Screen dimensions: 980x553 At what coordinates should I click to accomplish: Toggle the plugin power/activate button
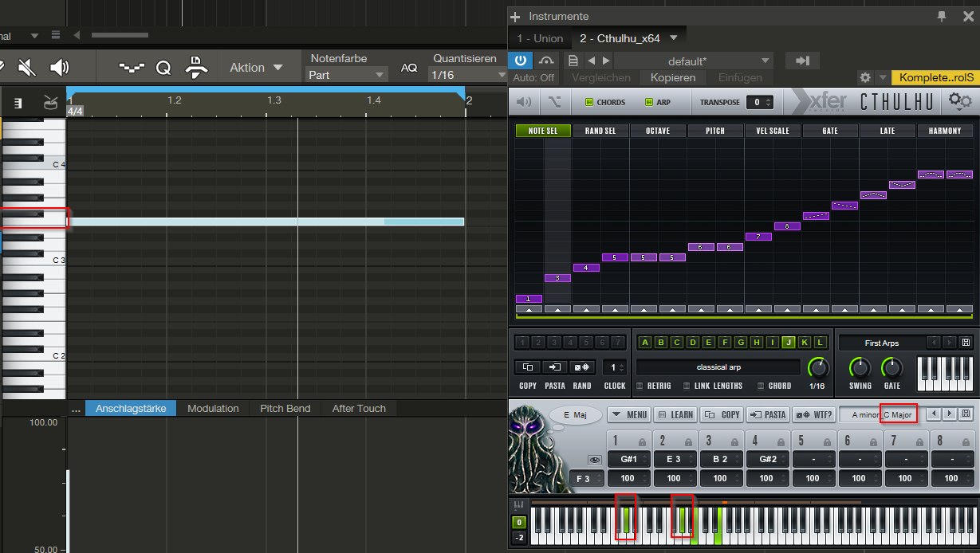(x=521, y=61)
